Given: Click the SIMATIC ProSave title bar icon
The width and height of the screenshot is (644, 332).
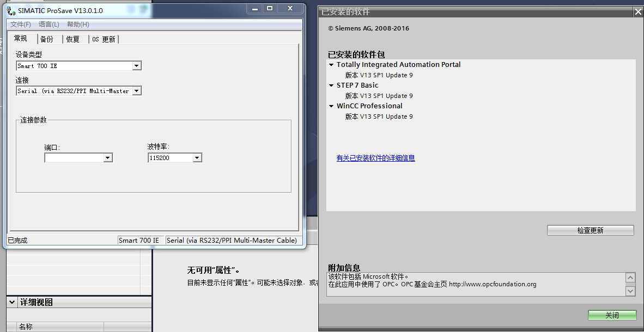Looking at the screenshot, I should pyautogui.click(x=11, y=10).
